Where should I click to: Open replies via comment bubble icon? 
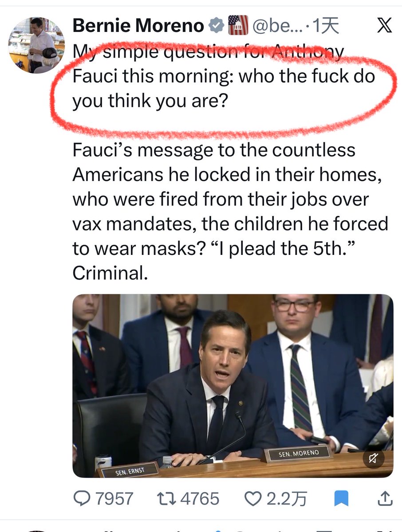pyautogui.click(x=82, y=499)
